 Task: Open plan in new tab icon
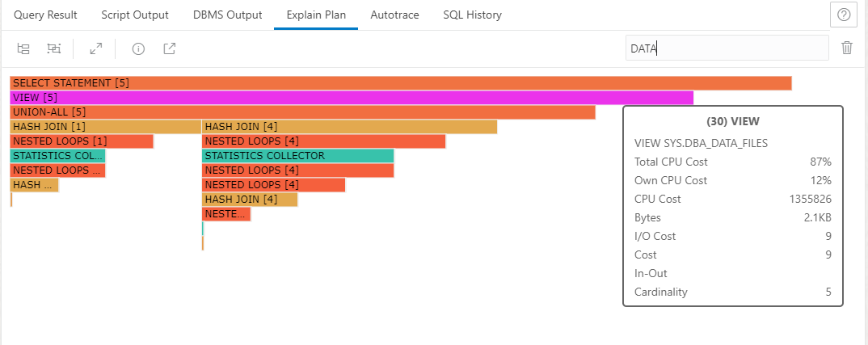[x=170, y=48]
